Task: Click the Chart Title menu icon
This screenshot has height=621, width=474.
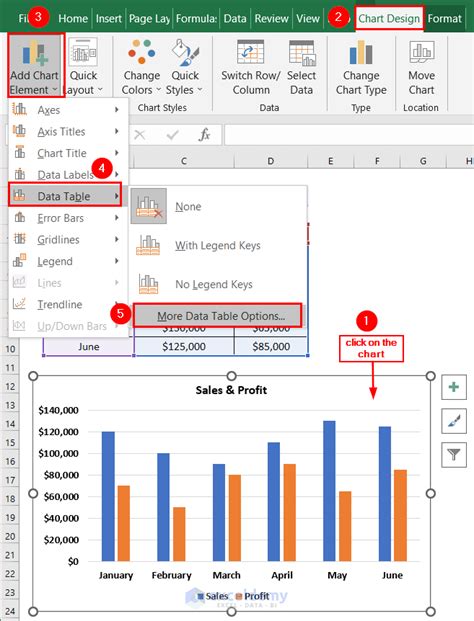Action: (x=19, y=152)
